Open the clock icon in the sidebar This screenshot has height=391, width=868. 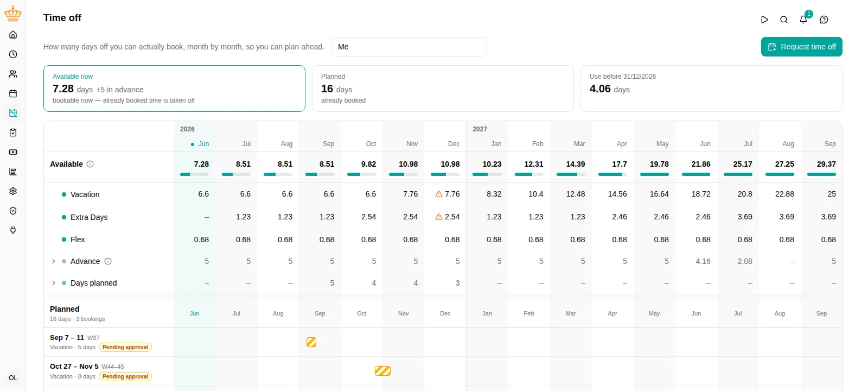pos(13,54)
